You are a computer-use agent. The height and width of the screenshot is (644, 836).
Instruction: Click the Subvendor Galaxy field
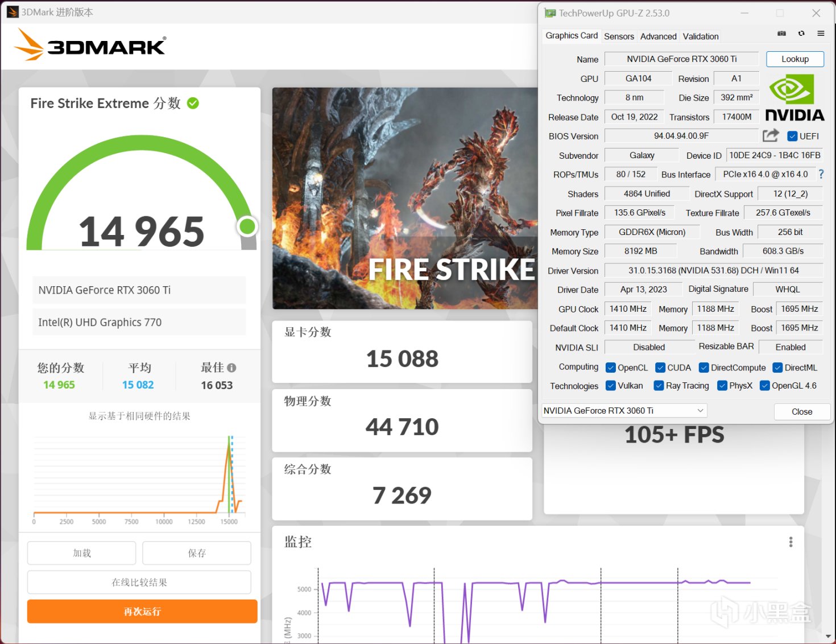642,155
